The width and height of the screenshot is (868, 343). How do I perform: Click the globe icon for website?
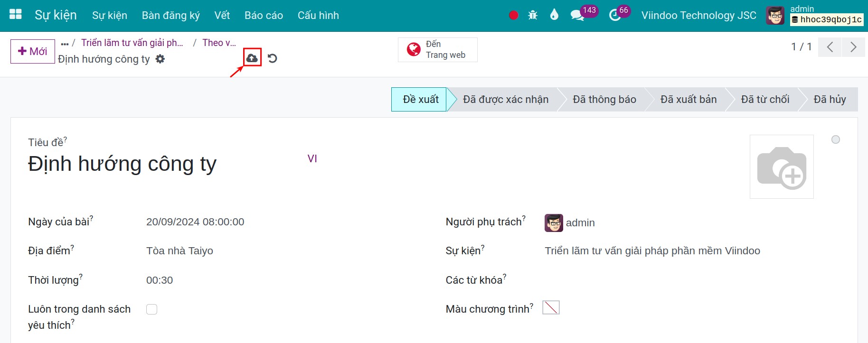coord(414,49)
